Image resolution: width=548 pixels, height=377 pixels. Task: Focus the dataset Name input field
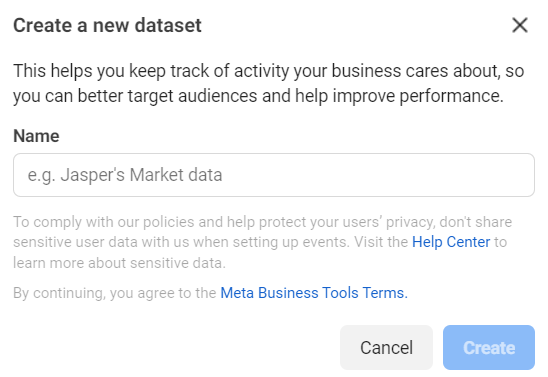(274, 175)
